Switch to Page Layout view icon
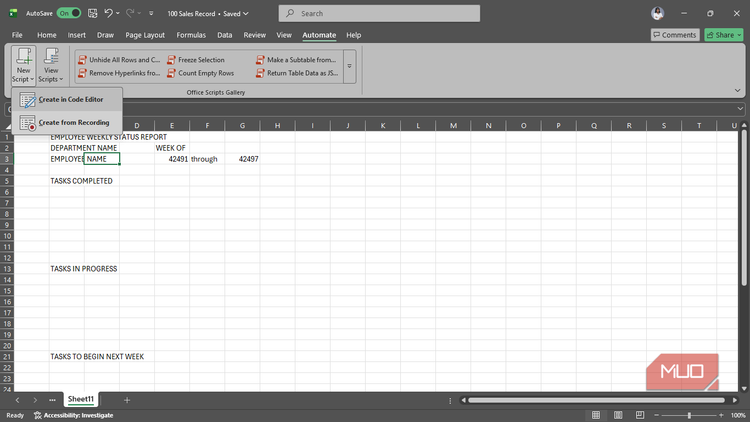This screenshot has height=422, width=750. [618, 415]
